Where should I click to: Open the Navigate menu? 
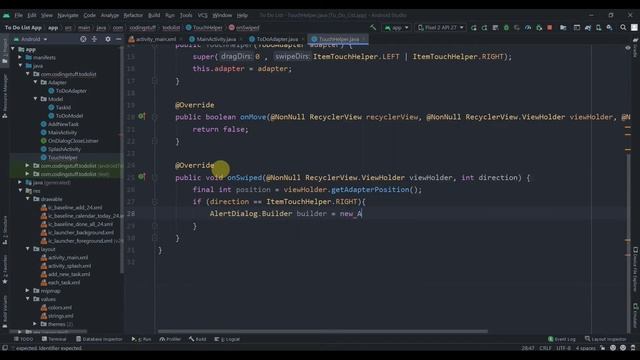click(68, 15)
